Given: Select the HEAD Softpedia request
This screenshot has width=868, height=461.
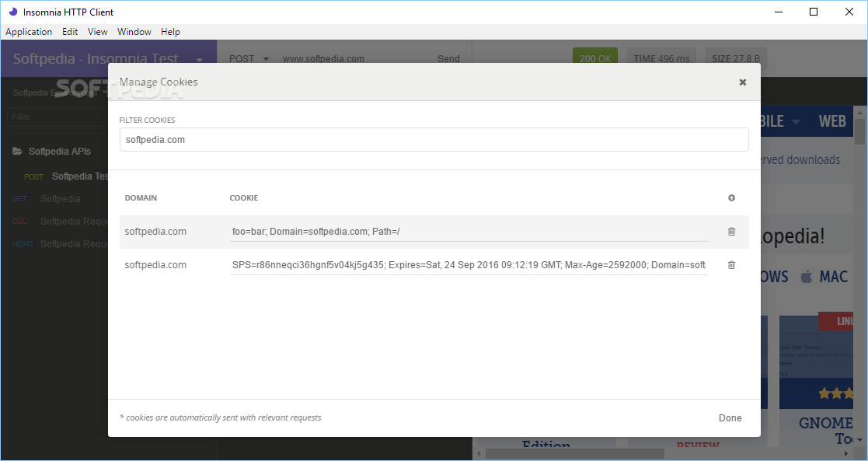Looking at the screenshot, I should coord(60,244).
